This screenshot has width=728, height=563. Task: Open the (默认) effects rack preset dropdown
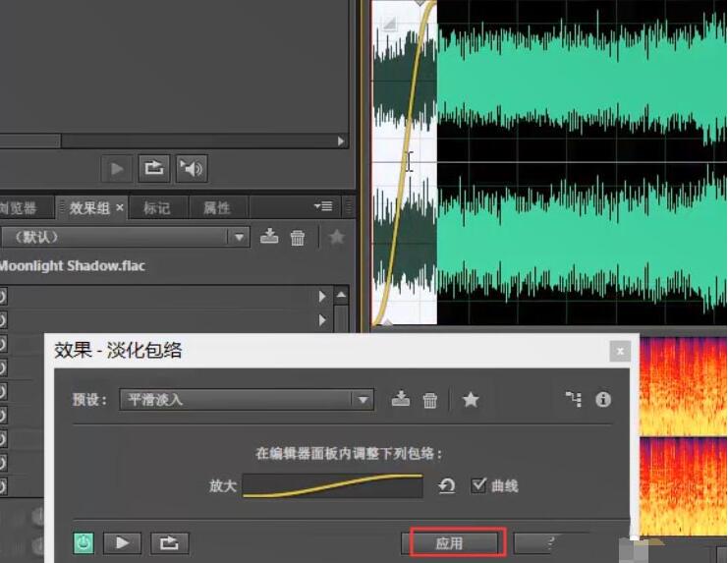126,237
